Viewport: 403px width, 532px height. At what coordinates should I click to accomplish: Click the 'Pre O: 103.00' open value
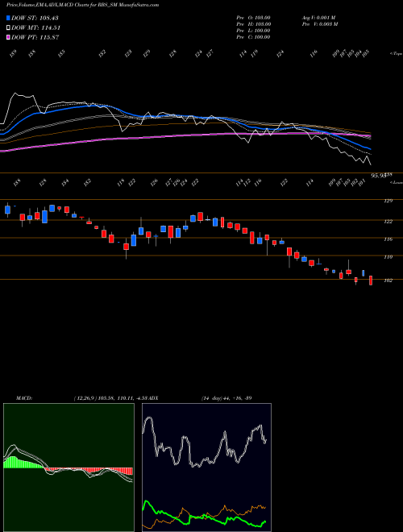point(253,18)
